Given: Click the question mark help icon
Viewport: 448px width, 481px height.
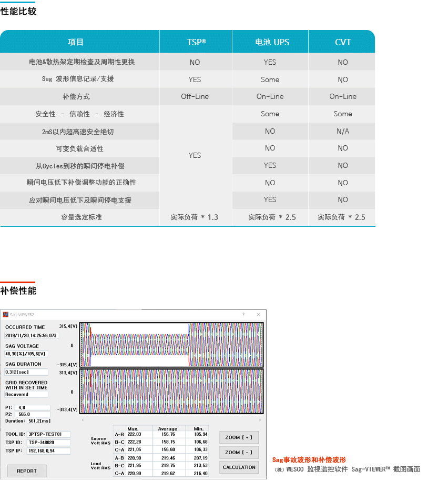Looking at the screenshot, I should click(243, 315).
